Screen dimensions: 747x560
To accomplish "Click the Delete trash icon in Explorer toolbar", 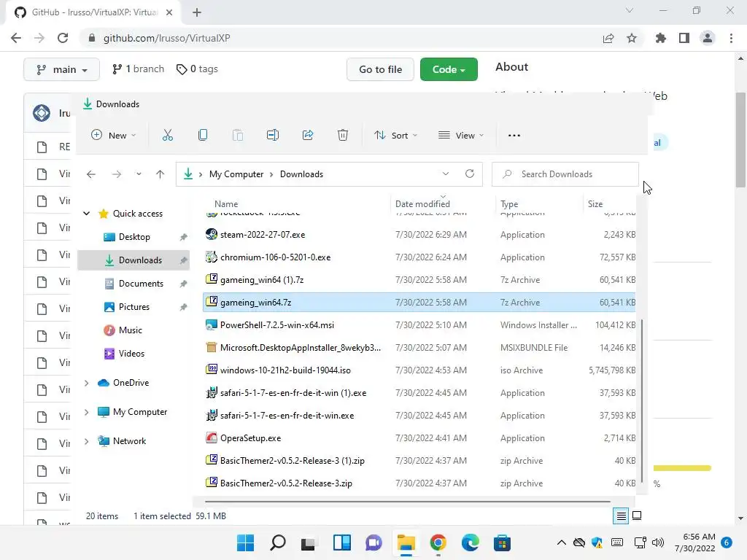I will point(343,135).
